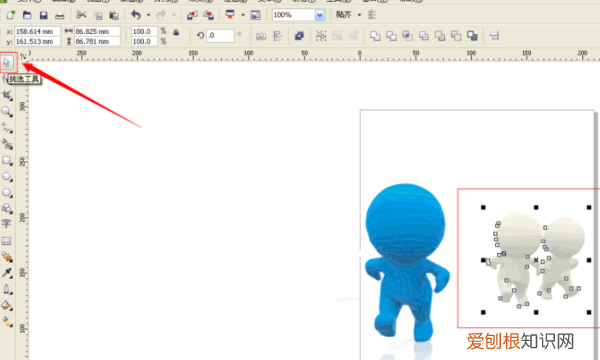This screenshot has height=360, width=600.
Task: Expand the Undo history dropdown arrow
Action: click(x=148, y=15)
